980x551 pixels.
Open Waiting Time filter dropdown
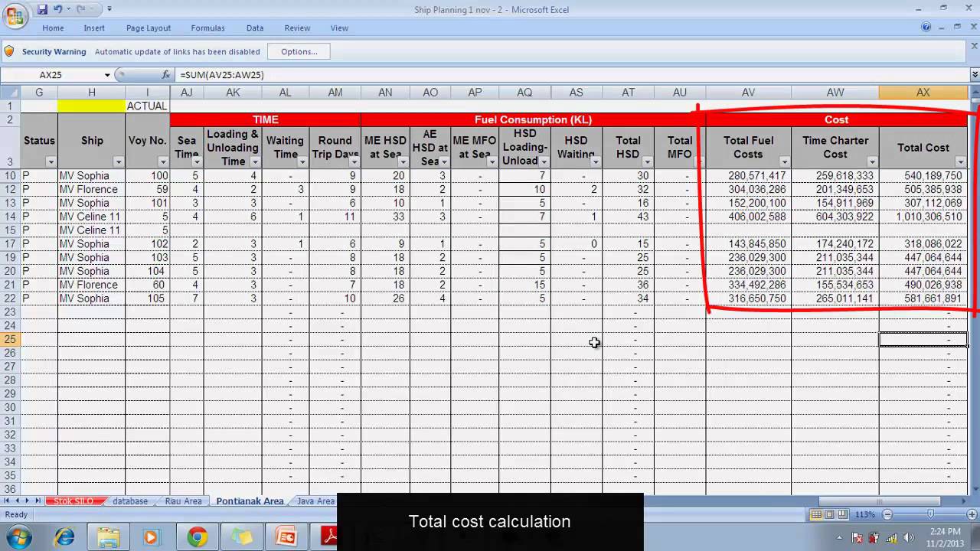coord(302,161)
